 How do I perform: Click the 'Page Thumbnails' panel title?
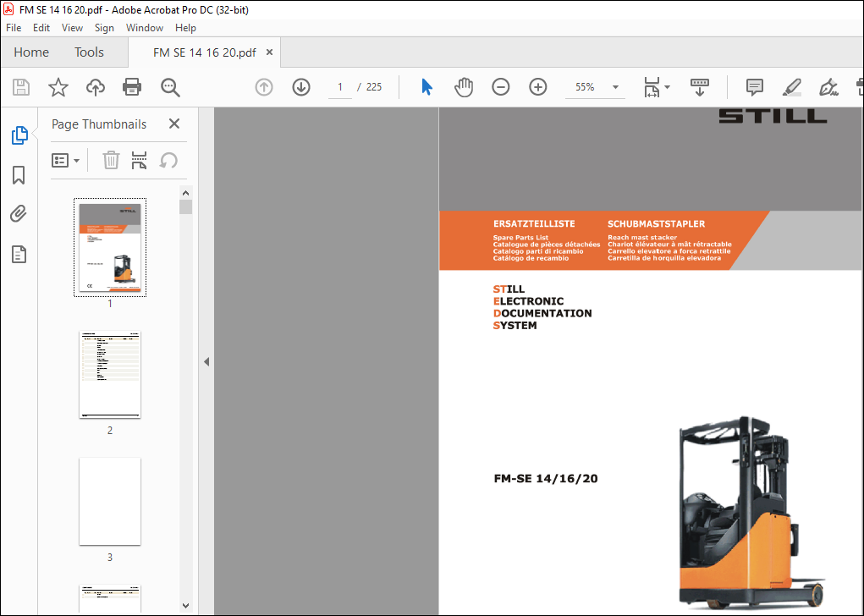coord(99,124)
